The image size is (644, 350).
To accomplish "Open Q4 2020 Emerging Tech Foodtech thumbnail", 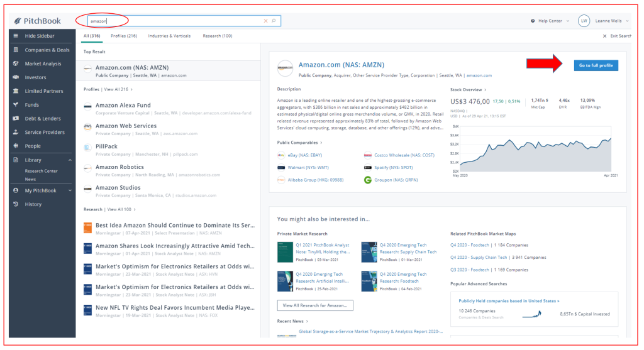I will [x=369, y=281].
